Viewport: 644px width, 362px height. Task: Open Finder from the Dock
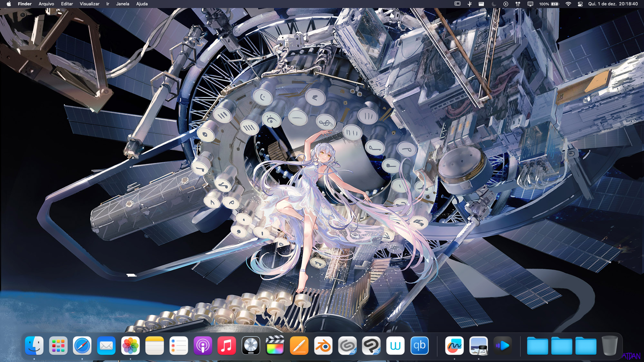click(x=34, y=346)
